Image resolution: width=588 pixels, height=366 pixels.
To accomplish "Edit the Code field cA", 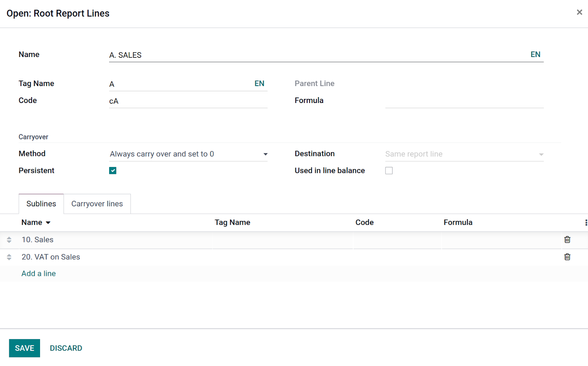I will click(x=188, y=101).
